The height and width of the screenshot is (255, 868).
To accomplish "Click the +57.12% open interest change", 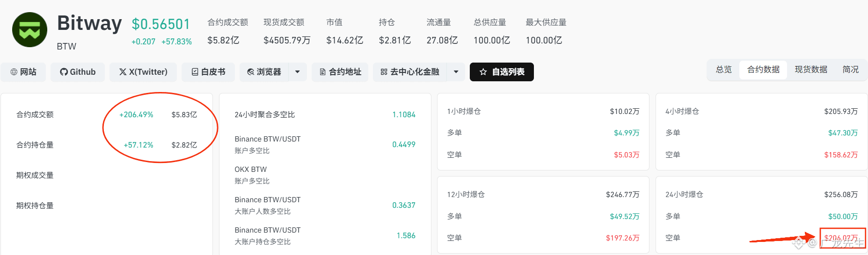I will 139,145.
